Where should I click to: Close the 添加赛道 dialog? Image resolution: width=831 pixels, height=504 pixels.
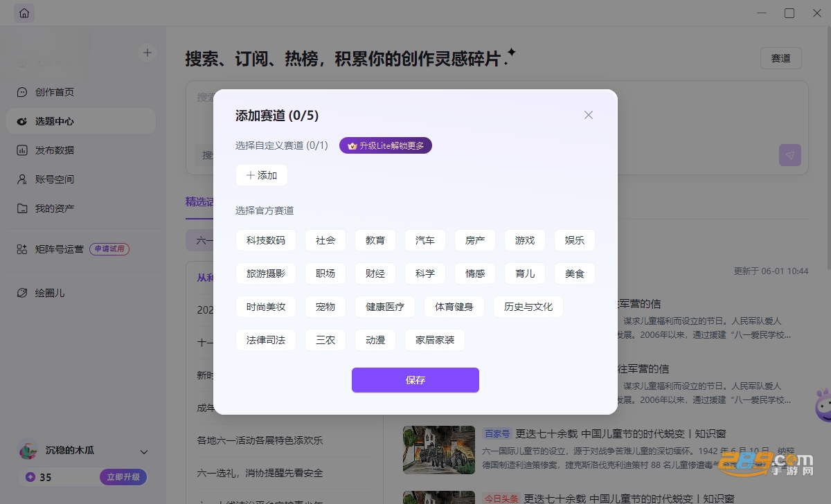[589, 115]
